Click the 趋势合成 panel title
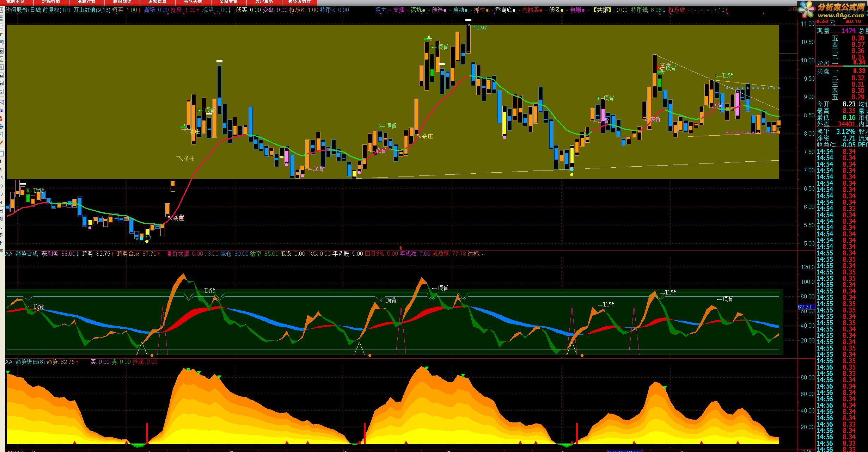868x452 pixels. (x=26, y=254)
